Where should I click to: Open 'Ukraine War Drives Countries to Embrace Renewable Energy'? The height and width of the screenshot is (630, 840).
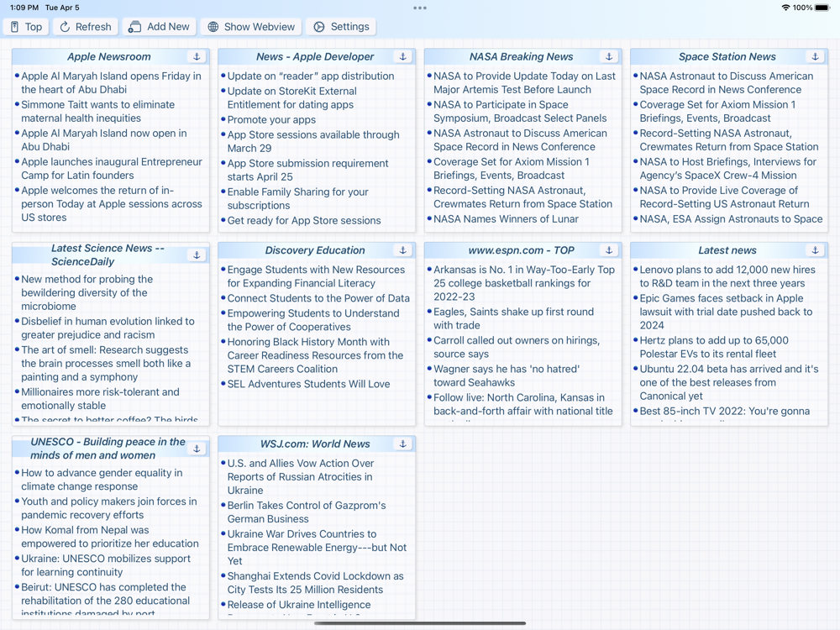pyautogui.click(x=317, y=548)
